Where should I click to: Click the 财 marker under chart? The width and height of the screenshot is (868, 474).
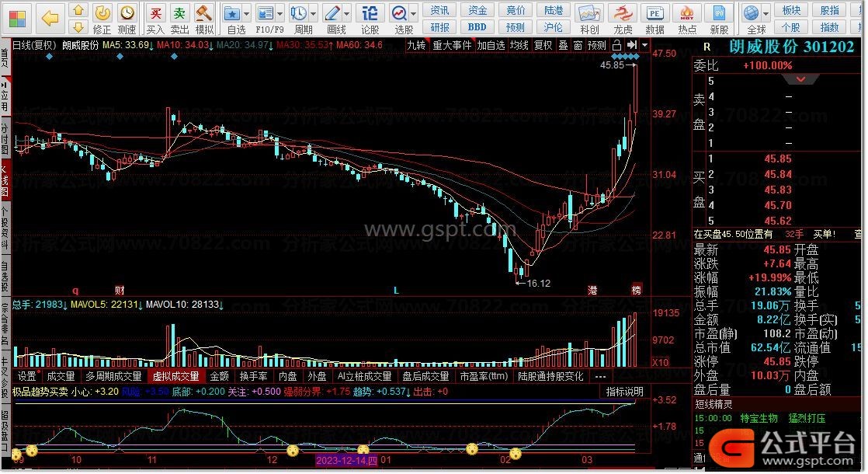[120, 290]
